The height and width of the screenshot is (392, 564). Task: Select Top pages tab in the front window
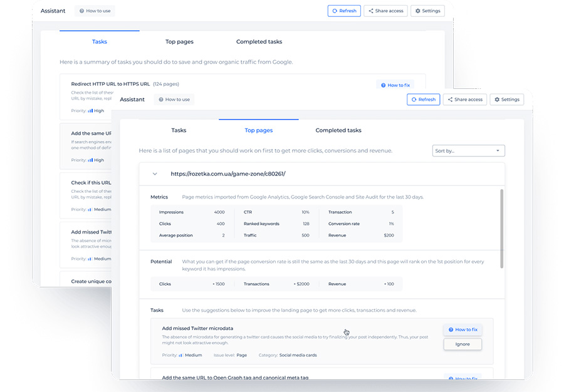click(258, 130)
